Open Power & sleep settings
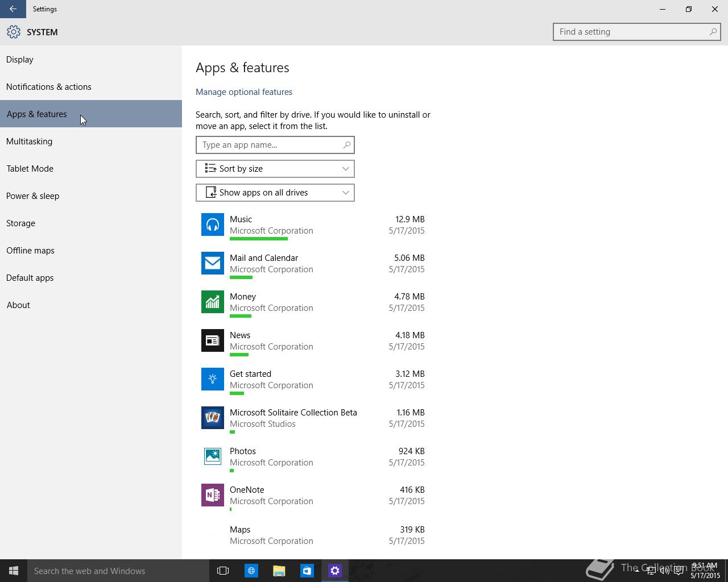Image resolution: width=728 pixels, height=582 pixels. point(91,196)
